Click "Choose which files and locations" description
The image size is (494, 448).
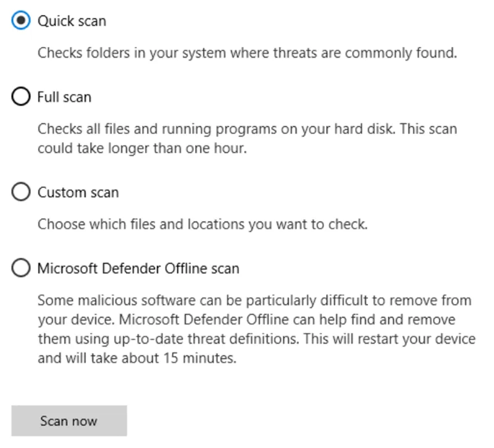pos(203,224)
